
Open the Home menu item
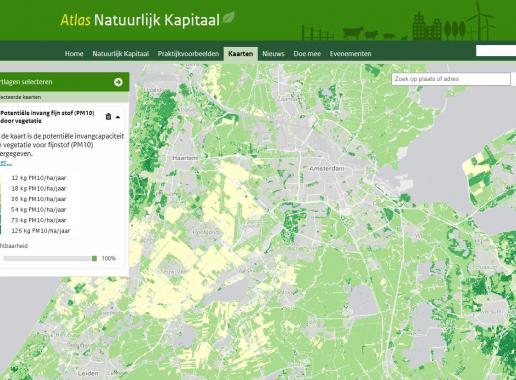(x=74, y=54)
